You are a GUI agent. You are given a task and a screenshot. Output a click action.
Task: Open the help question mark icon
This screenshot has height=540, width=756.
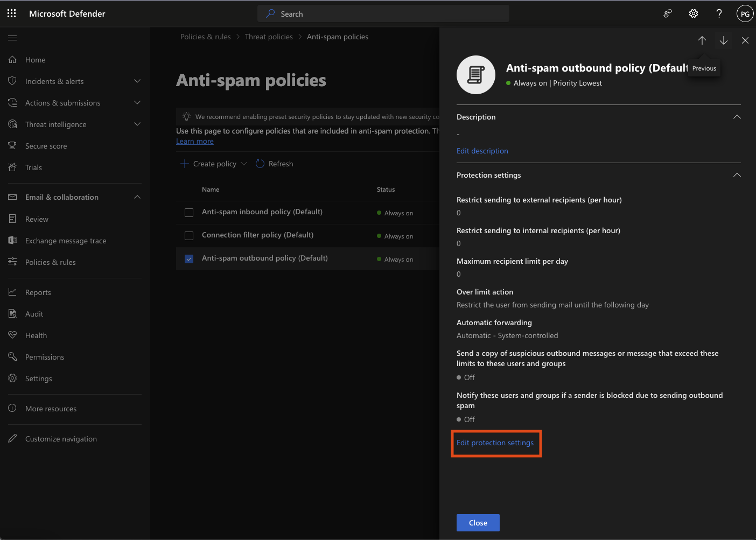719,13
